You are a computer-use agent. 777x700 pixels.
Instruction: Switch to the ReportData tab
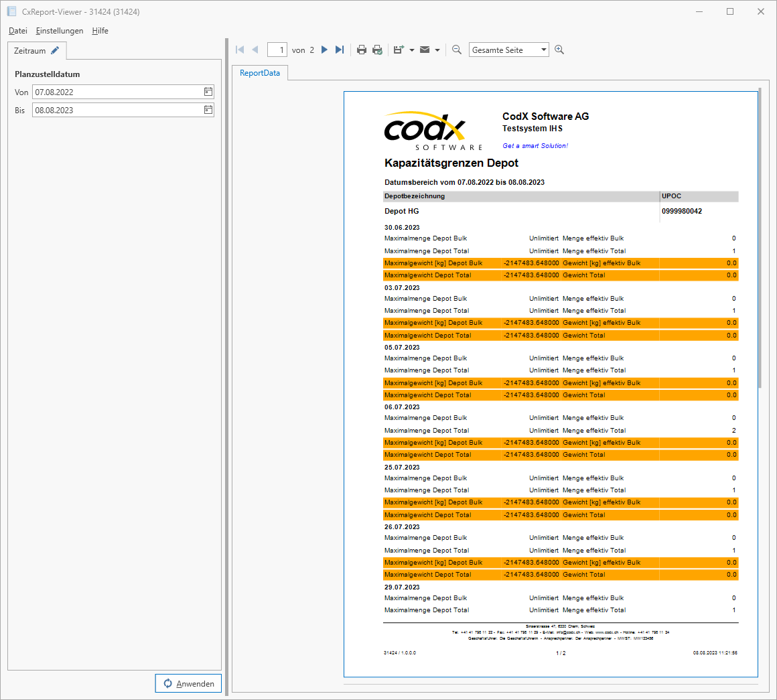pos(259,73)
